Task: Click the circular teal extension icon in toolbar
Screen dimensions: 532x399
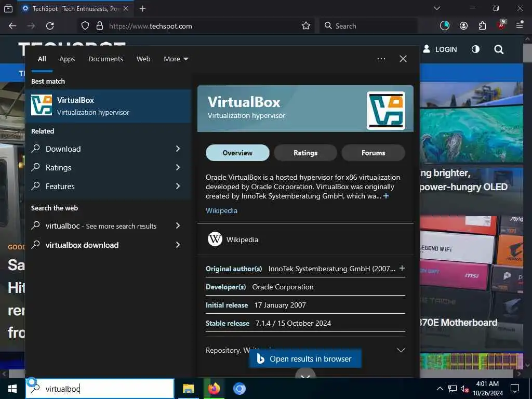Action: [x=445, y=25]
